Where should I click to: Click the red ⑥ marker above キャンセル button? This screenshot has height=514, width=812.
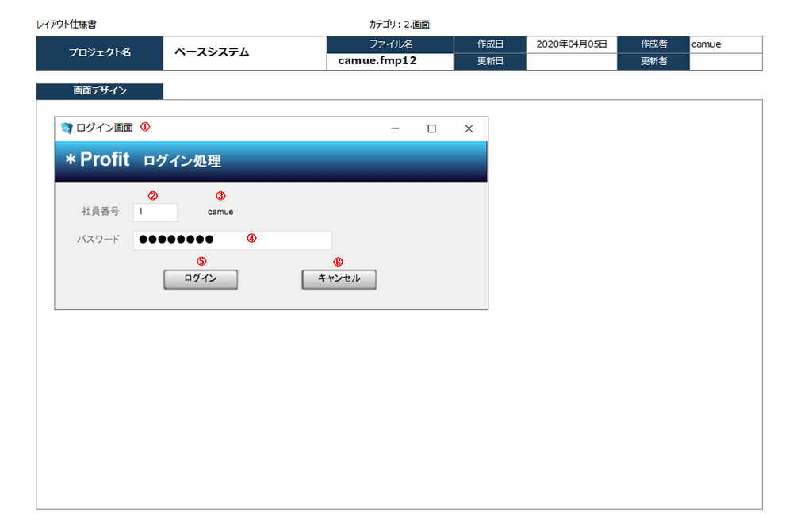tap(339, 261)
